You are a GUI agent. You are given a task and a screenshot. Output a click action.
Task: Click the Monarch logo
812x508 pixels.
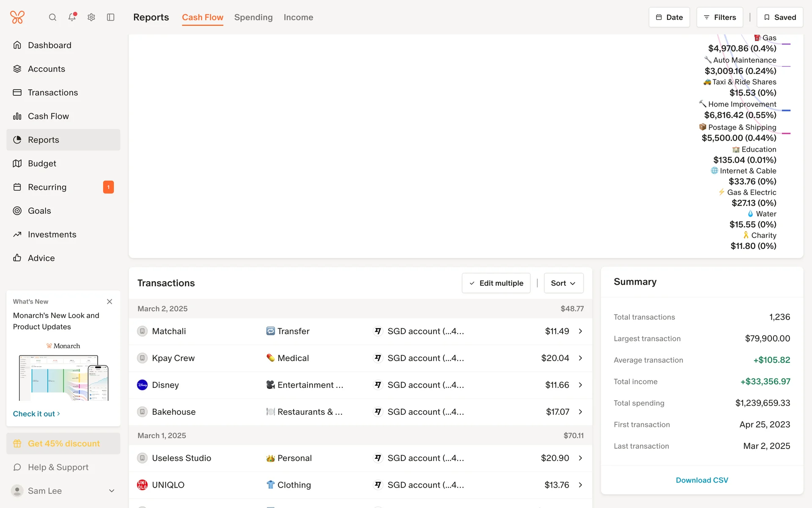[x=17, y=17]
